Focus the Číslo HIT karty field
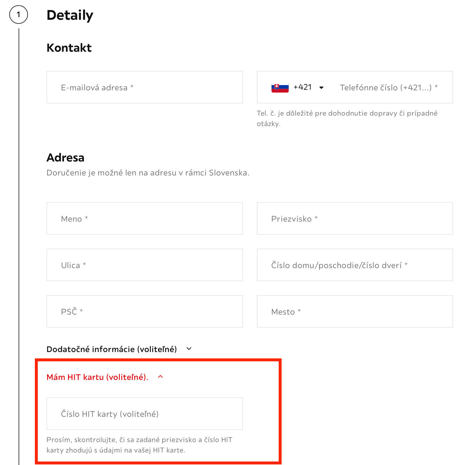The image size is (476, 465). [x=145, y=414]
